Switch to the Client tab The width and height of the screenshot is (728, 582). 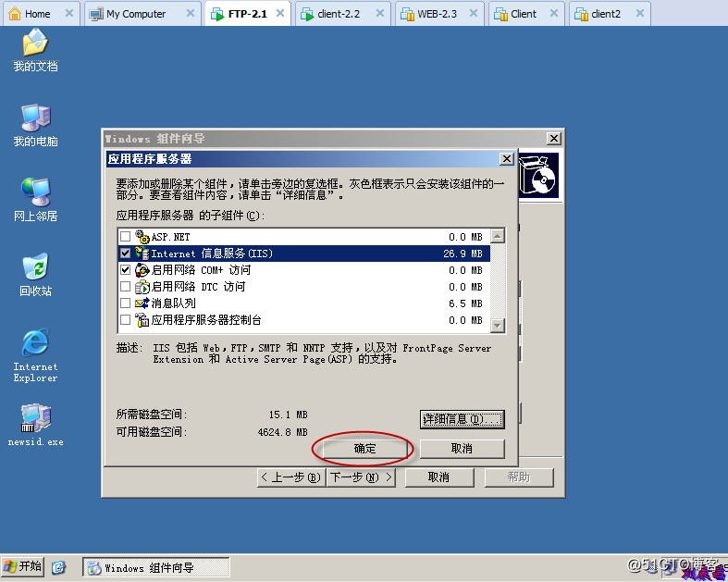[526, 14]
